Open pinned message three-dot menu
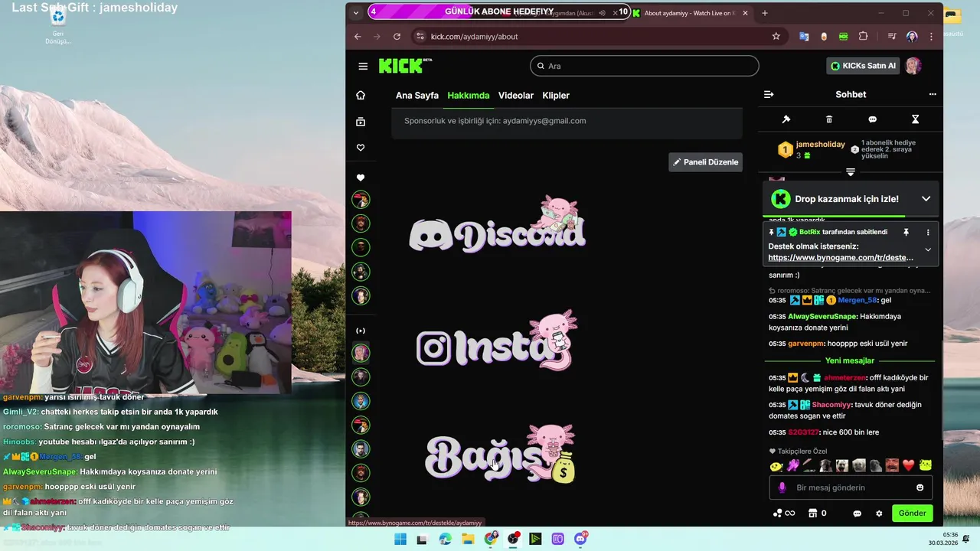 coord(928,232)
